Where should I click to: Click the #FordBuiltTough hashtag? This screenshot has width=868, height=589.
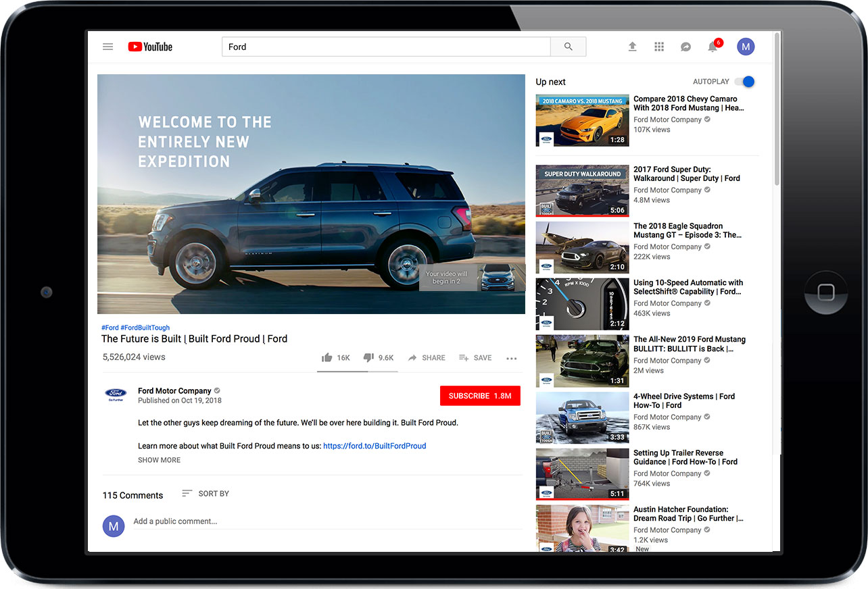coord(145,328)
